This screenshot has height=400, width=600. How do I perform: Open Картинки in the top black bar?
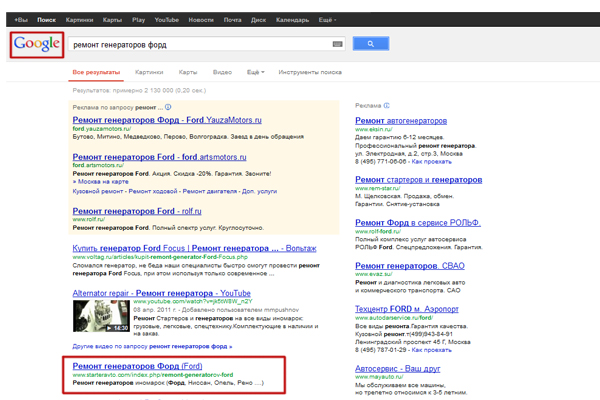point(79,20)
